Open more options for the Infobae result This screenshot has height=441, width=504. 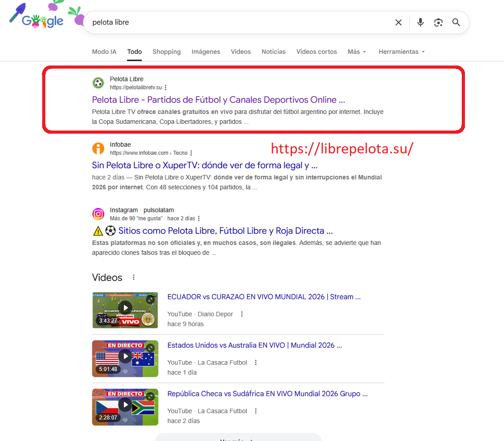click(191, 153)
